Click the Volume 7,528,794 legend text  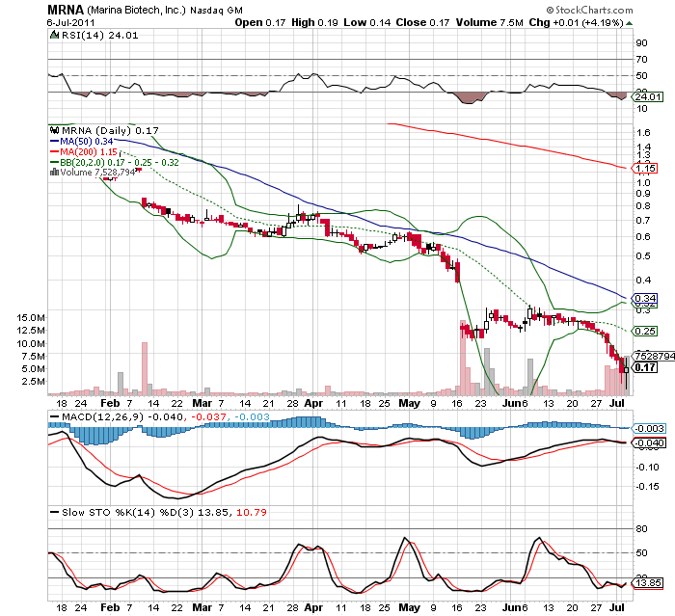[x=97, y=173]
